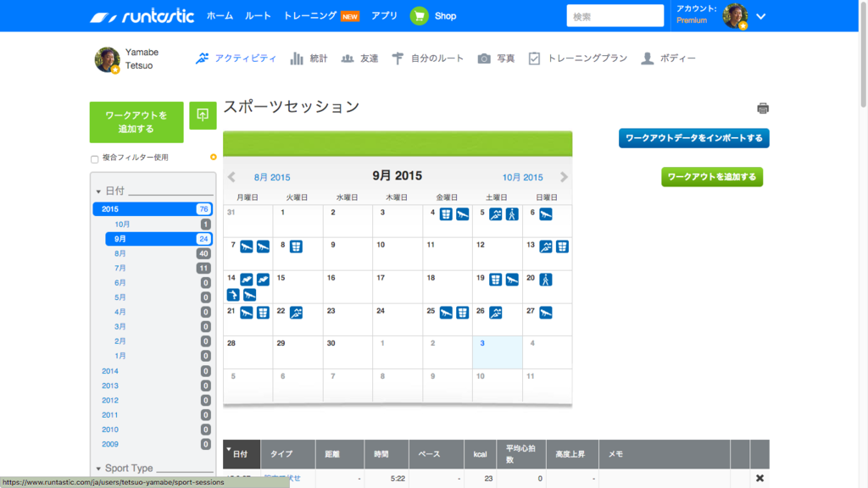
Task: Open the ルート menu in the top bar
Action: coord(258,15)
